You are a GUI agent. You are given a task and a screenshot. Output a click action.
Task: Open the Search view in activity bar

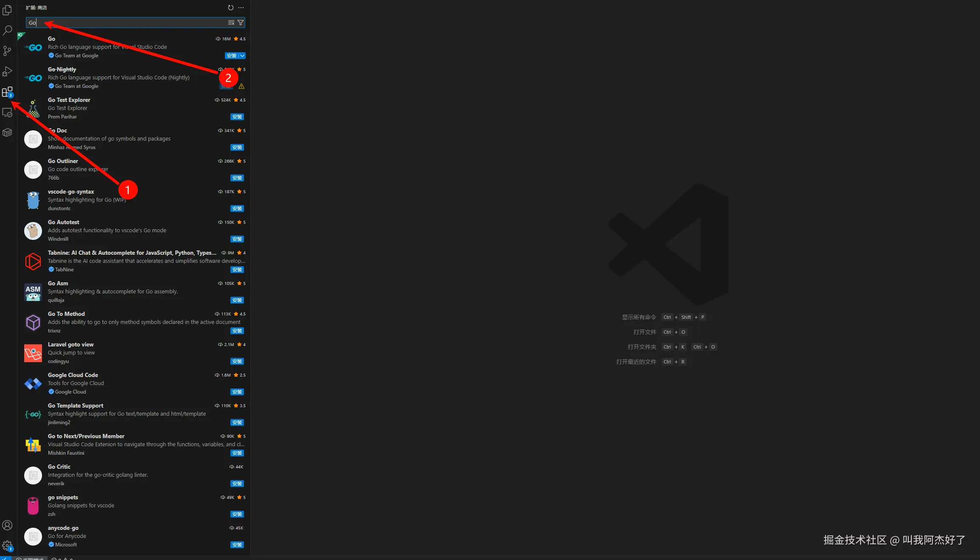pyautogui.click(x=7, y=31)
